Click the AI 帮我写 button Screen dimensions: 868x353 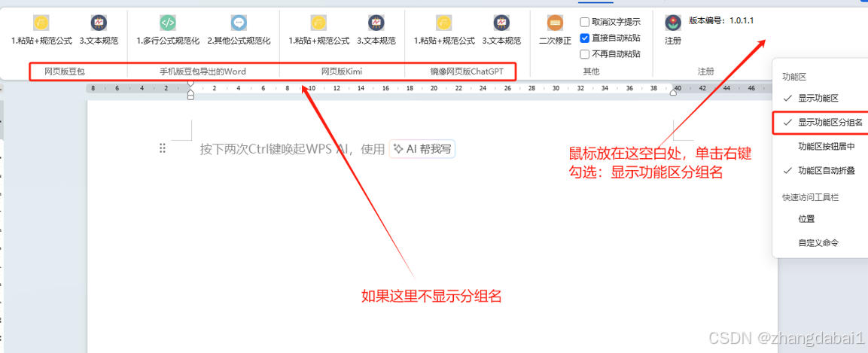(x=422, y=149)
